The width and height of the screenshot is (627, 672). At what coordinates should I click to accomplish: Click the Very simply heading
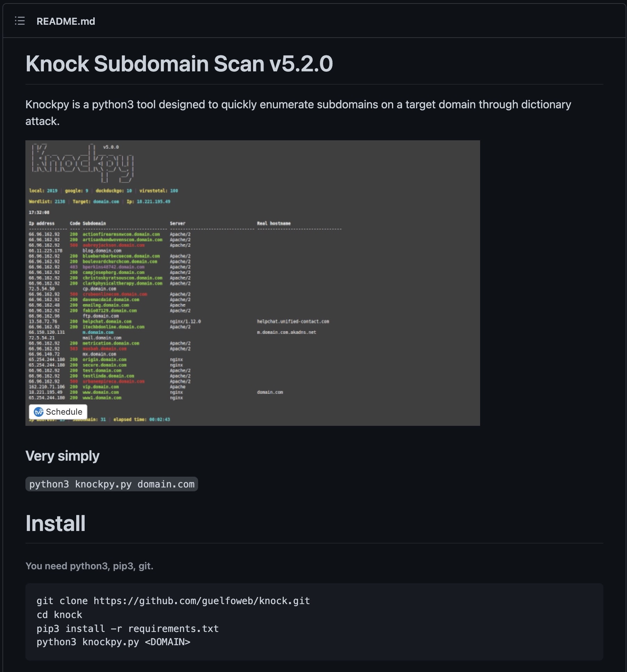62,456
